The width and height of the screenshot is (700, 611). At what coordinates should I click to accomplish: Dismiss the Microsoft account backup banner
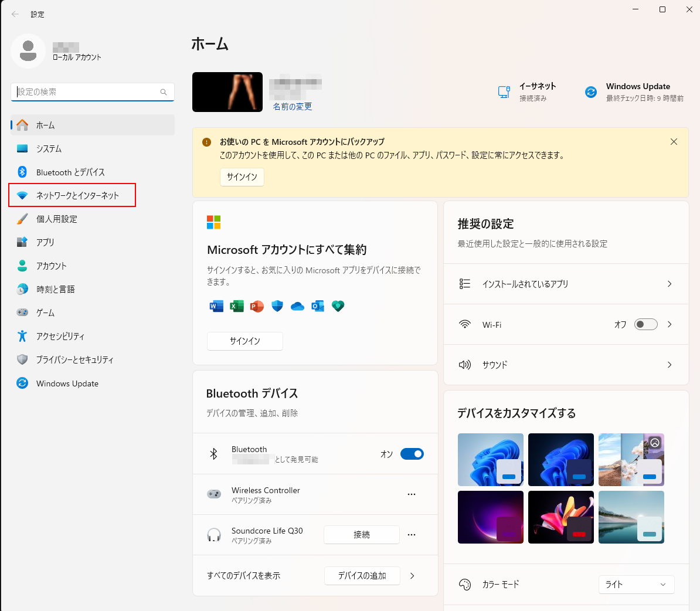[x=674, y=142]
